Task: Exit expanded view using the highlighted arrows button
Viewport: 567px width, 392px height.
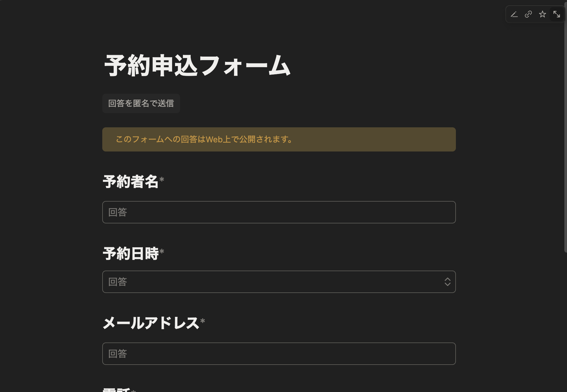Action: [557, 14]
